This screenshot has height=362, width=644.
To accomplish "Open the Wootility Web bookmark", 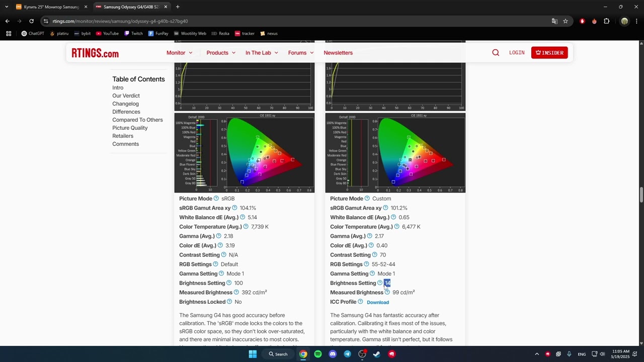I will click(190, 34).
